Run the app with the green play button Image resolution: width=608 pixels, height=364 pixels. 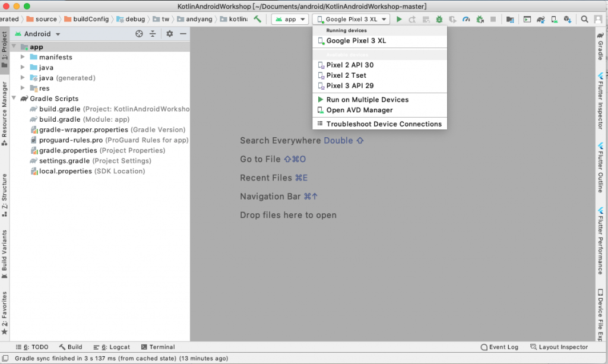click(x=398, y=19)
